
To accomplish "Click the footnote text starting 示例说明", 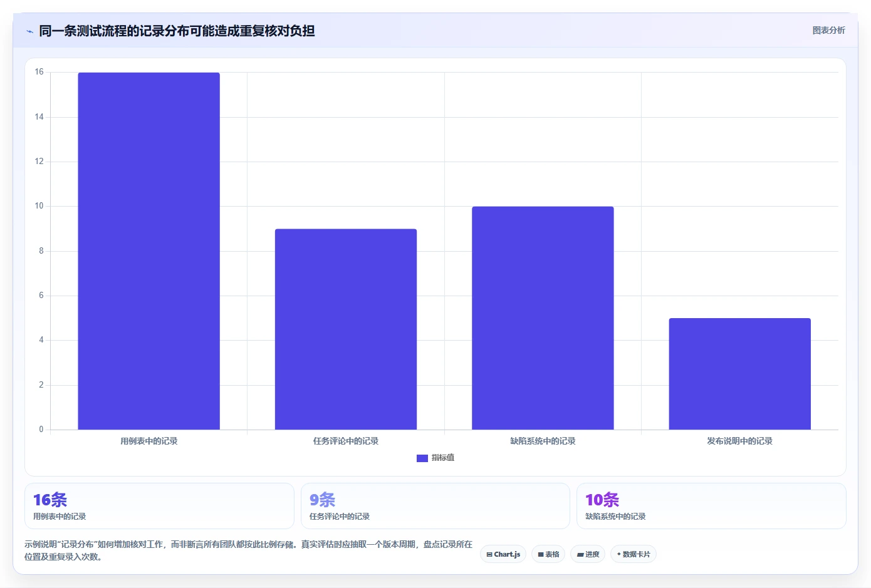I will (x=248, y=550).
